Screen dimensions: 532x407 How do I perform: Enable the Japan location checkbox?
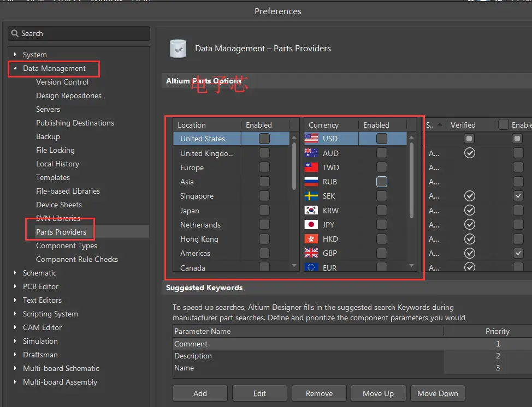point(264,211)
